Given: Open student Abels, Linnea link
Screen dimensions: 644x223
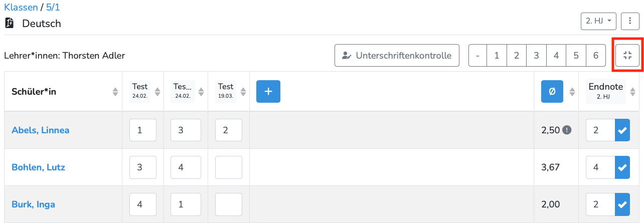Looking at the screenshot, I should [40, 130].
